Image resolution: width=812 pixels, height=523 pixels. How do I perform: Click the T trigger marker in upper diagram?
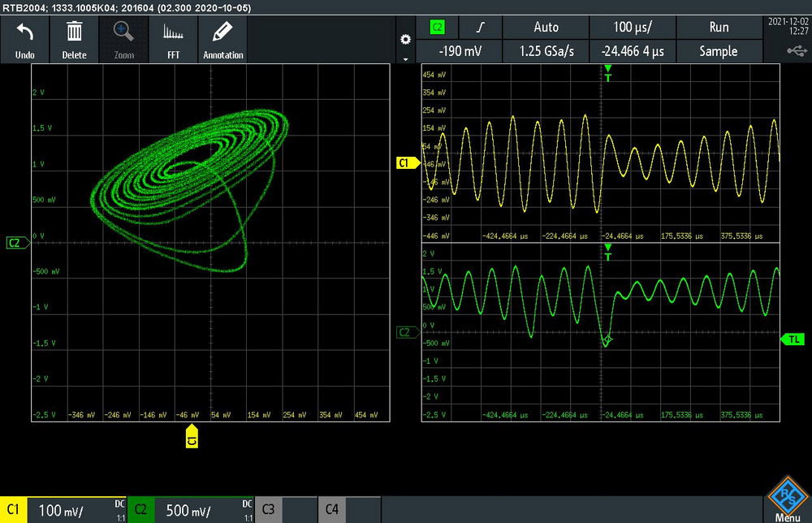tap(608, 74)
